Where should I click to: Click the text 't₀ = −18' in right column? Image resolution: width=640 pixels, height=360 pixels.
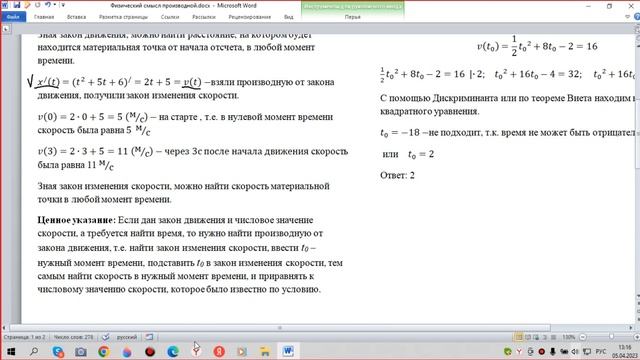point(400,133)
